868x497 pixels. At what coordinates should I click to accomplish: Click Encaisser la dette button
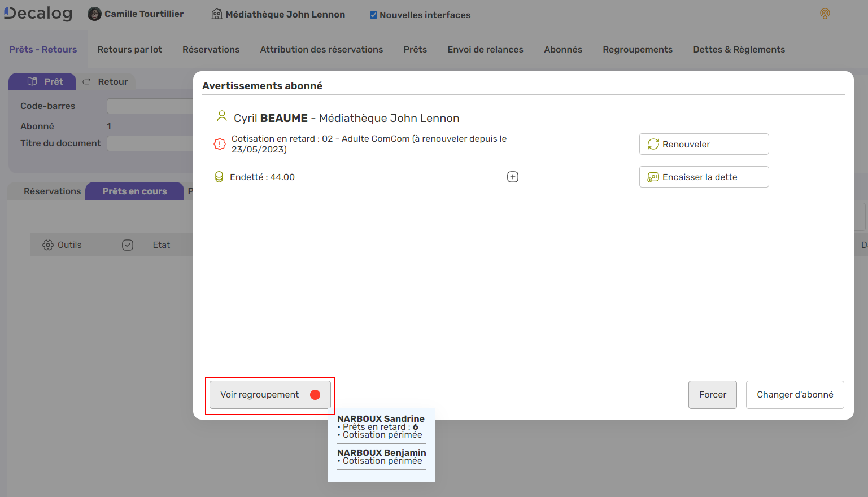tap(704, 177)
